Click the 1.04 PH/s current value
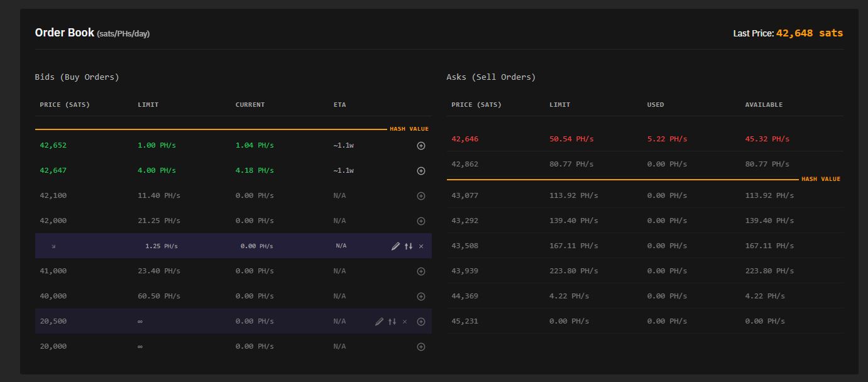The height and width of the screenshot is (382, 868). pos(255,145)
